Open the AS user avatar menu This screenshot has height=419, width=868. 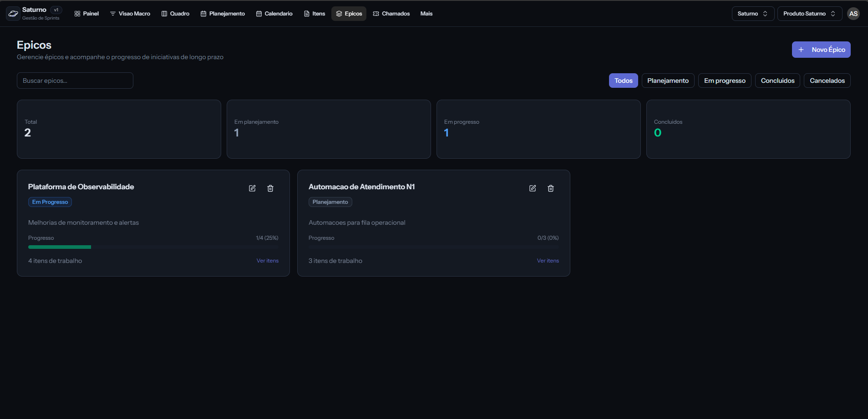click(853, 14)
